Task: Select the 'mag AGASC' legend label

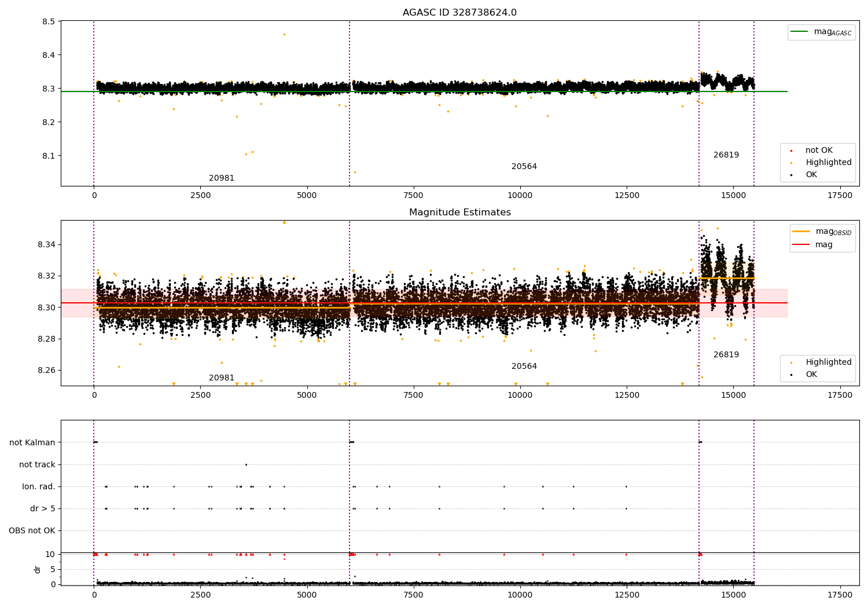Action: [833, 32]
